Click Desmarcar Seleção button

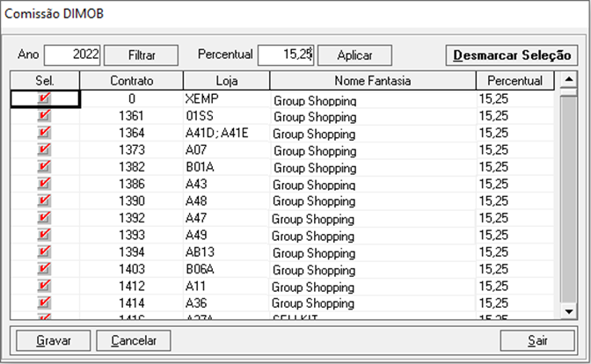(x=512, y=55)
